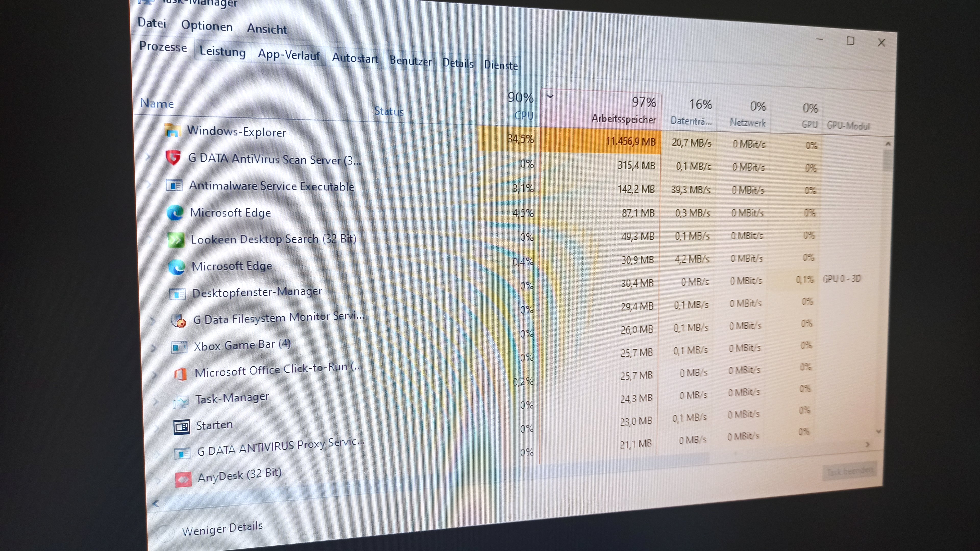The image size is (980, 551).
Task: Click the Lookeen Desktop Search icon
Action: 176,240
